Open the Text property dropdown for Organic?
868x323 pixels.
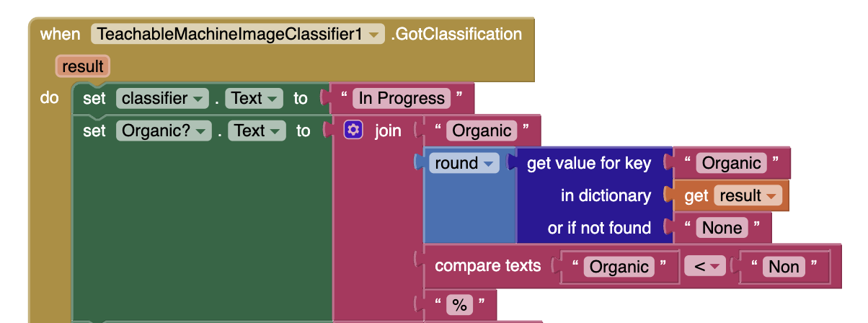pos(278,131)
